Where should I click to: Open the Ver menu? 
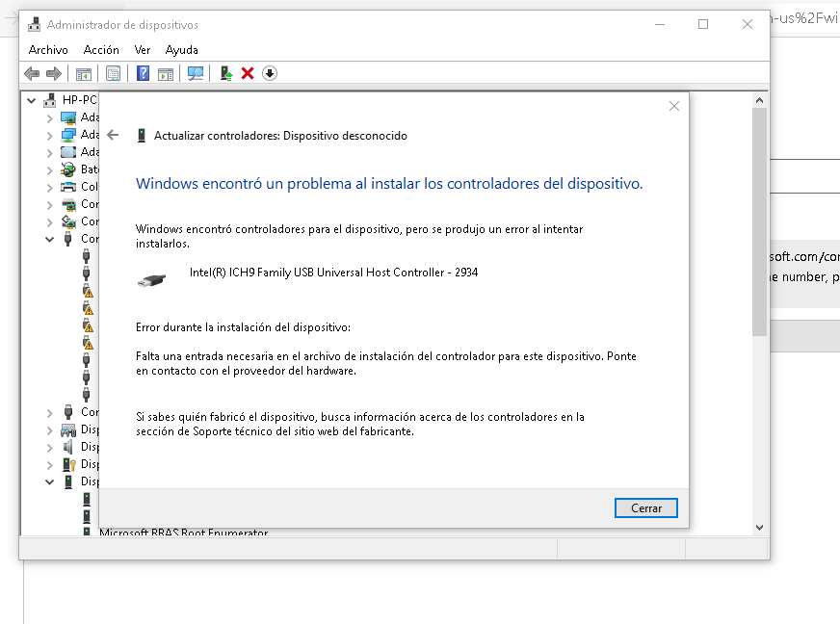click(142, 50)
